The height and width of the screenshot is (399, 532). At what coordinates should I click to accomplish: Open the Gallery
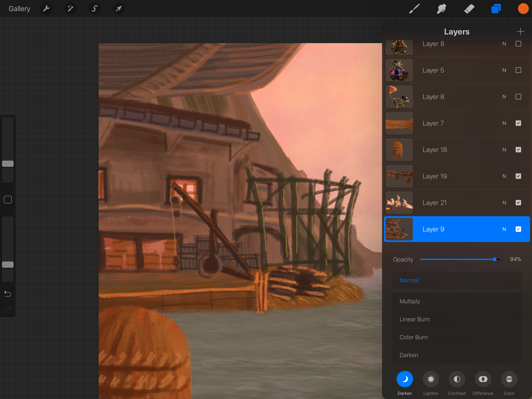[19, 9]
